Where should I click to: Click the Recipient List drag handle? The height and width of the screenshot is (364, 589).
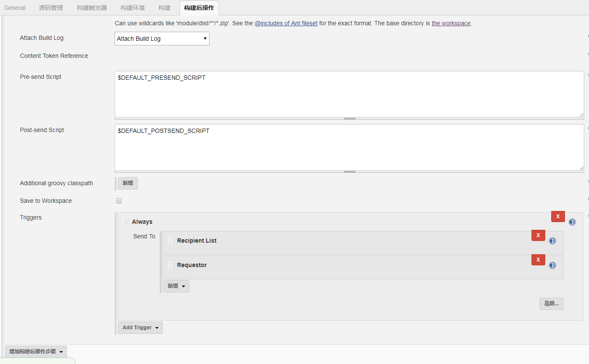[171, 241]
